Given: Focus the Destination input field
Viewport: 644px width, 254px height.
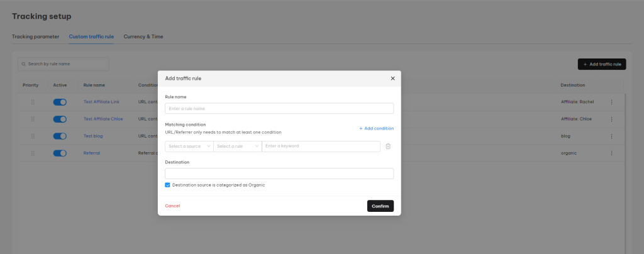Looking at the screenshot, I should [279, 174].
